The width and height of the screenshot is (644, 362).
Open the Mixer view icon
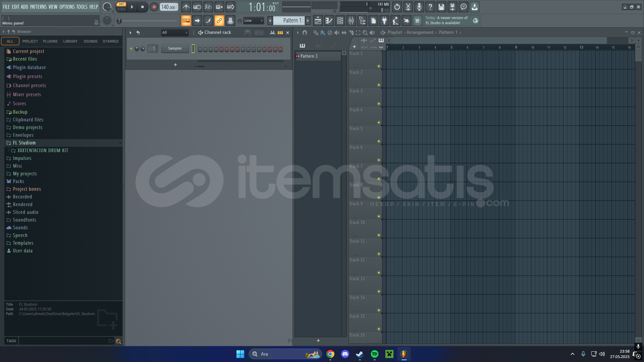coord(351,21)
